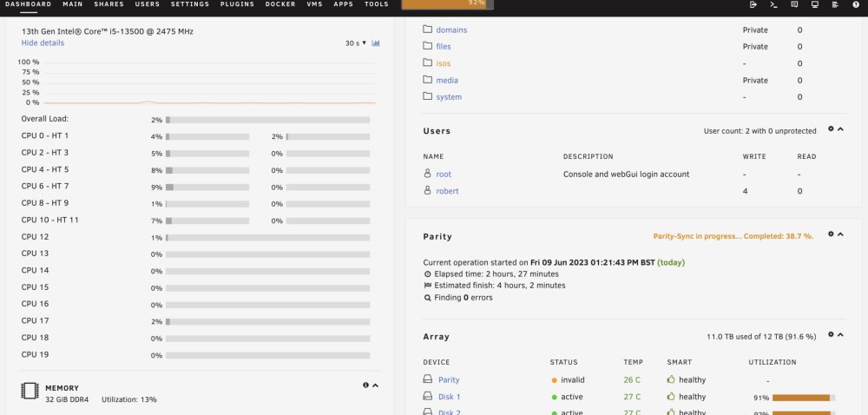Open the system share link
868x415 pixels.
tap(449, 97)
